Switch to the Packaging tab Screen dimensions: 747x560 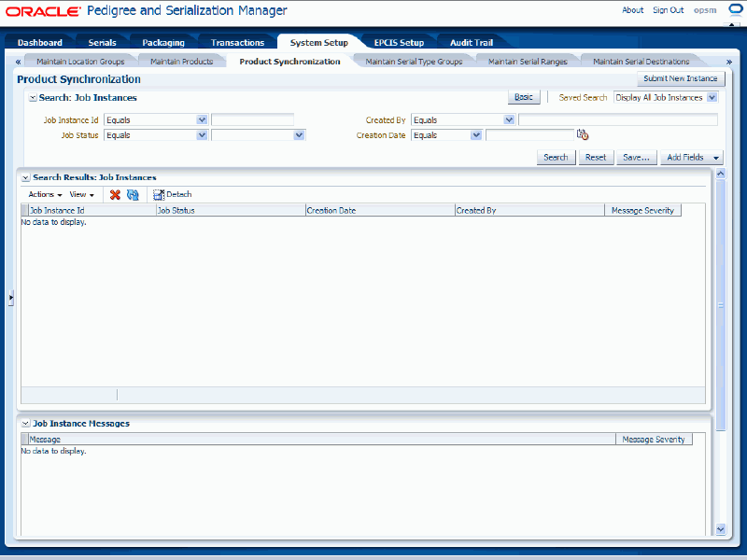coord(163,42)
